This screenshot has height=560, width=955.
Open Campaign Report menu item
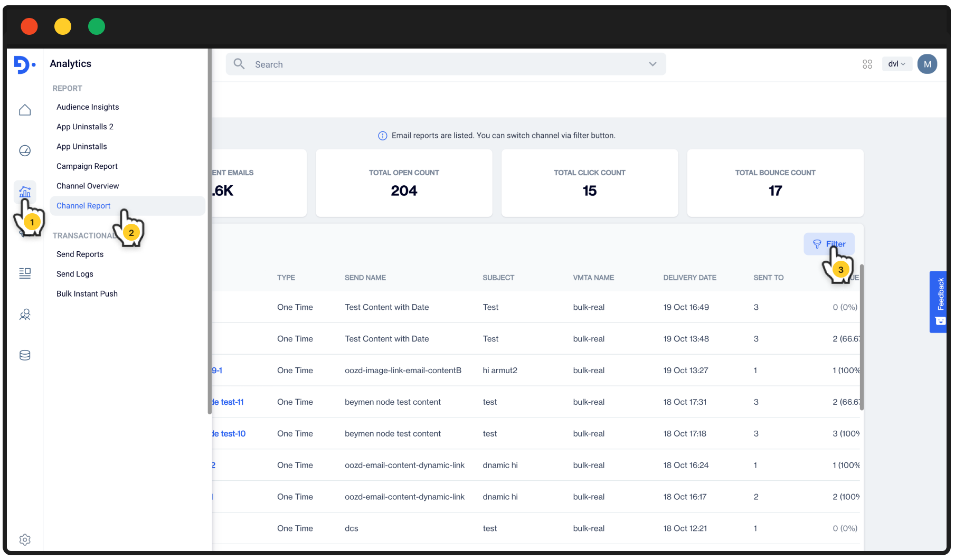(x=87, y=166)
